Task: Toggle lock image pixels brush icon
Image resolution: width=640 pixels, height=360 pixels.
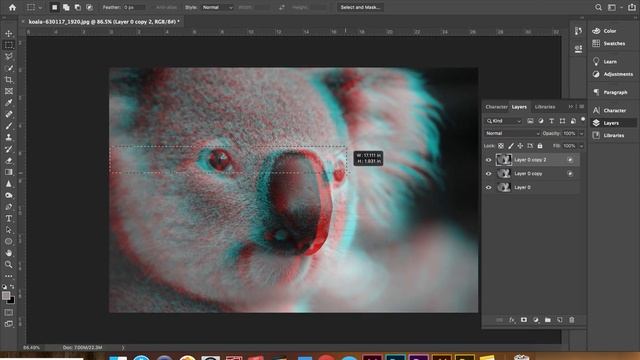Action: tap(511, 146)
